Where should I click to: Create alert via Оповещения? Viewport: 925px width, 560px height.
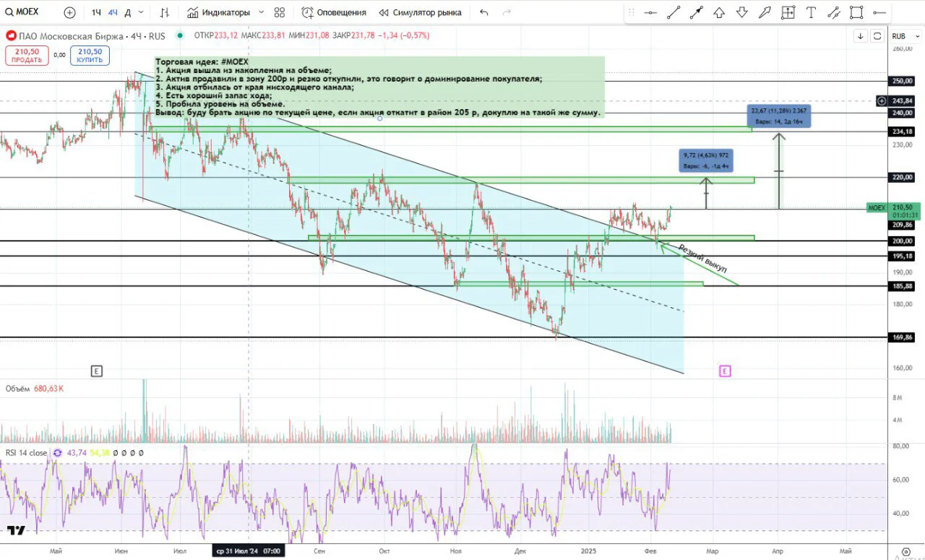click(x=334, y=12)
